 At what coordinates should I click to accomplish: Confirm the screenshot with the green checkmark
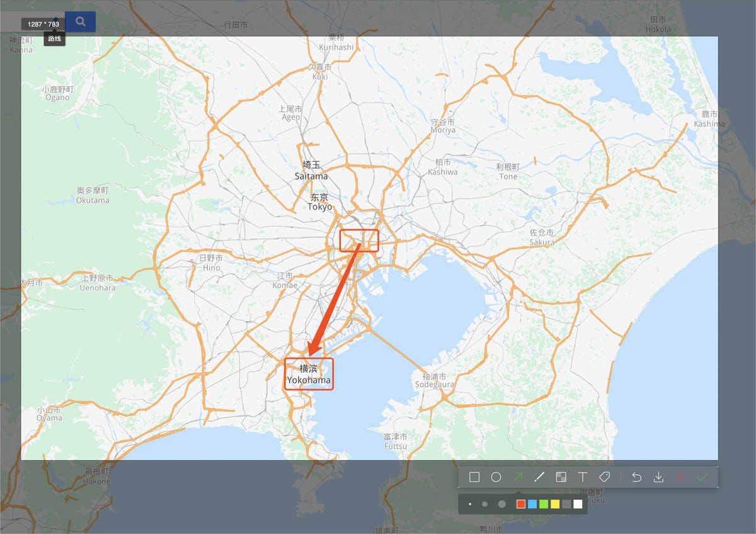[702, 477]
